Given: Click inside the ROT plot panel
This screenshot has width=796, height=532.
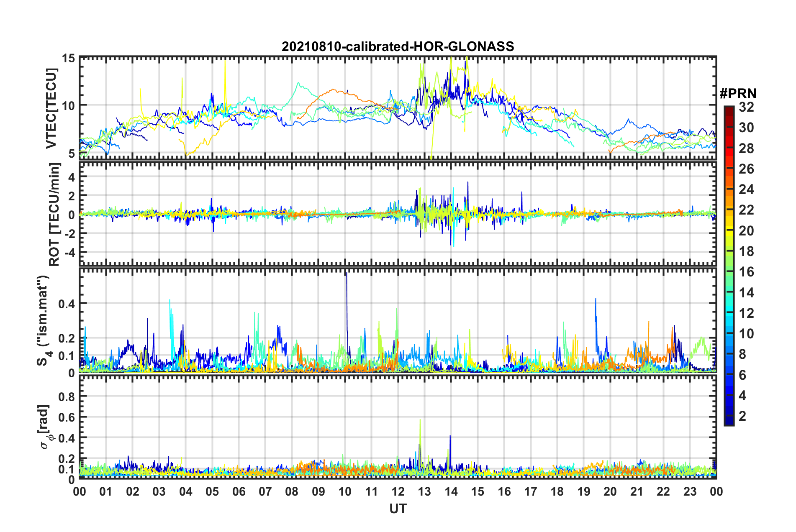Looking at the screenshot, I should (398, 214).
